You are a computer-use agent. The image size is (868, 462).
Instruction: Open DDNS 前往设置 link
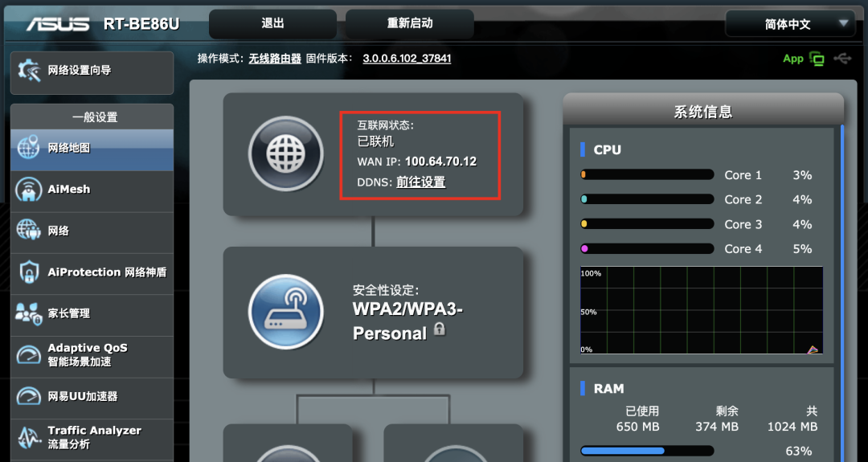[420, 182]
